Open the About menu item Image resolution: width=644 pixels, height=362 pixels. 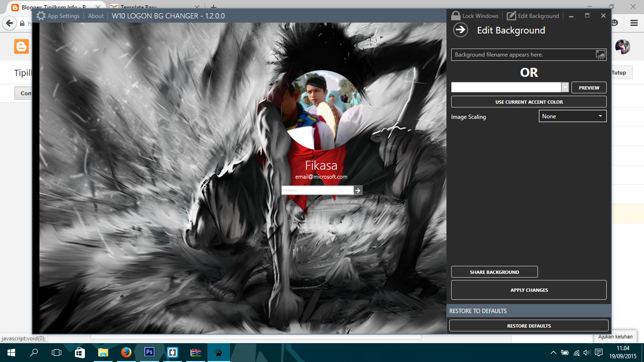96,16
